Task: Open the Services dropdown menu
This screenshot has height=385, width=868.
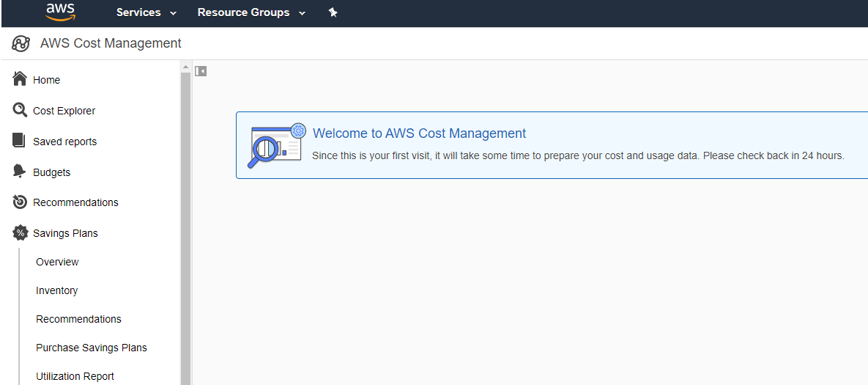Action: (146, 12)
